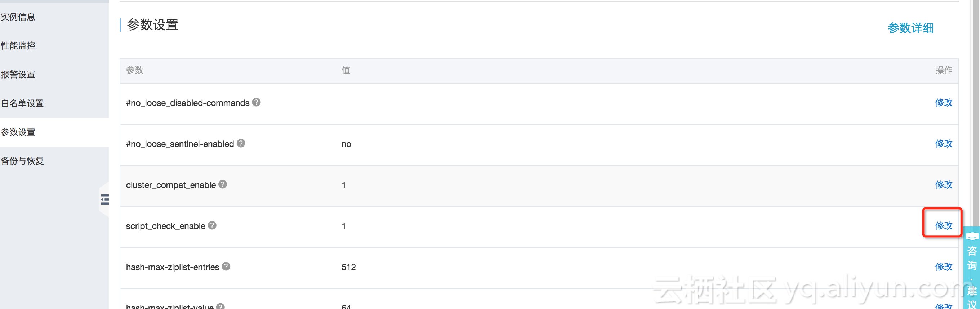Click 修改 for #no_loose_sentinel-enabled
Screen dimensions: 980x309
[944, 144]
